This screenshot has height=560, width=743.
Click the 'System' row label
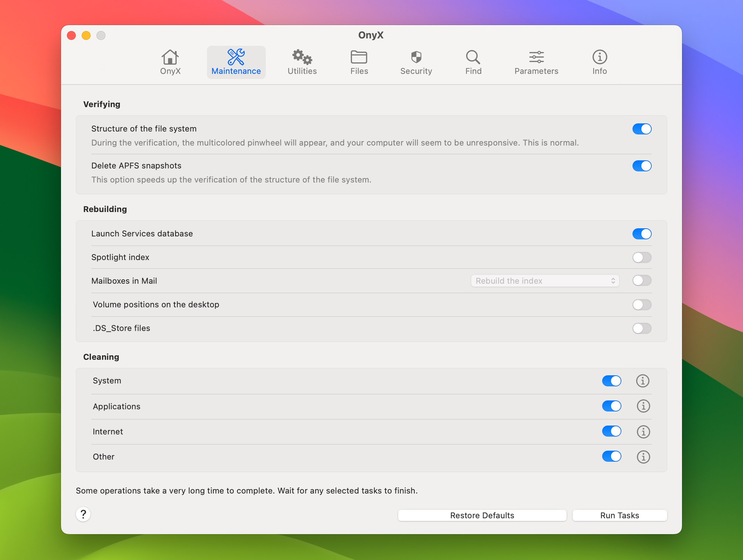tap(107, 380)
